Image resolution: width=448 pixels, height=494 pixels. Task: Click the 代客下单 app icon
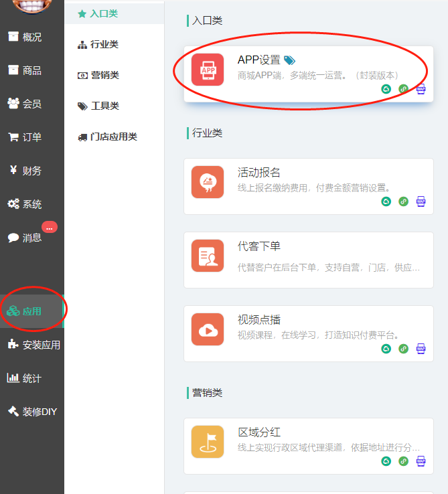click(x=208, y=256)
